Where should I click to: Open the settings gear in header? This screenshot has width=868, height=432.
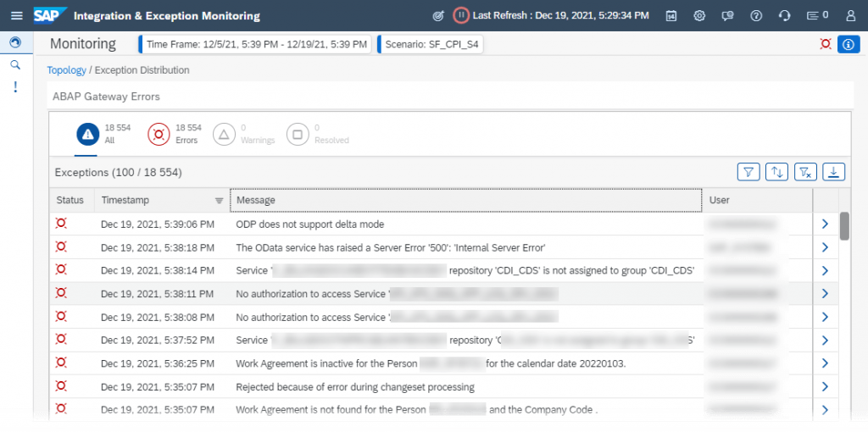tap(699, 15)
